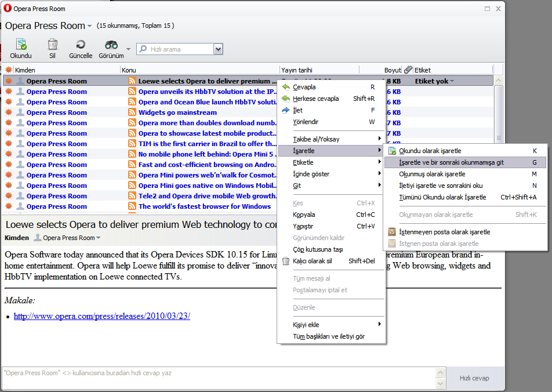This screenshot has width=552, height=392.
Task: Click the Herkese cevapla reply-all icon
Action: coord(286,99)
